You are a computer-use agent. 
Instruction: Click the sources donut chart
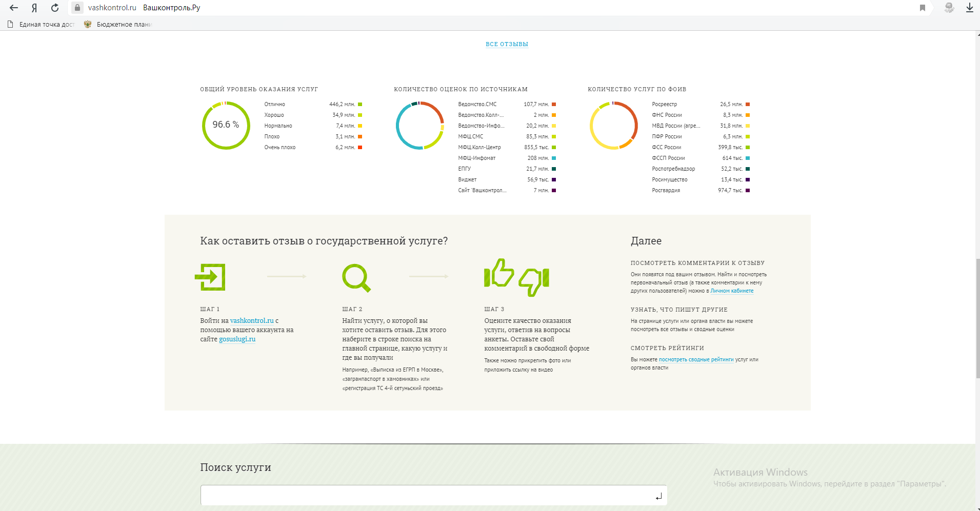tap(420, 125)
